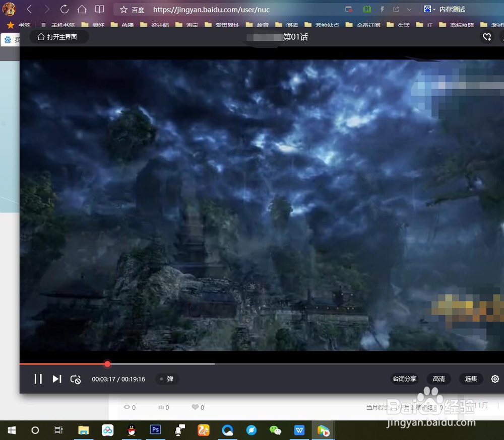Open the microphone voice app on taskbar
Image resolution: width=504 pixels, height=440 pixels.
(x=179, y=430)
